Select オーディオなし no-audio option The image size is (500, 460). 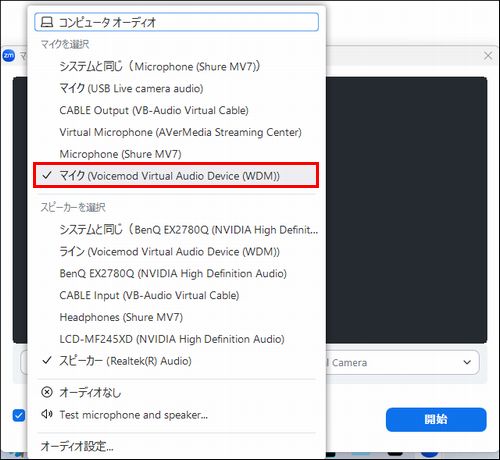[x=176, y=392]
